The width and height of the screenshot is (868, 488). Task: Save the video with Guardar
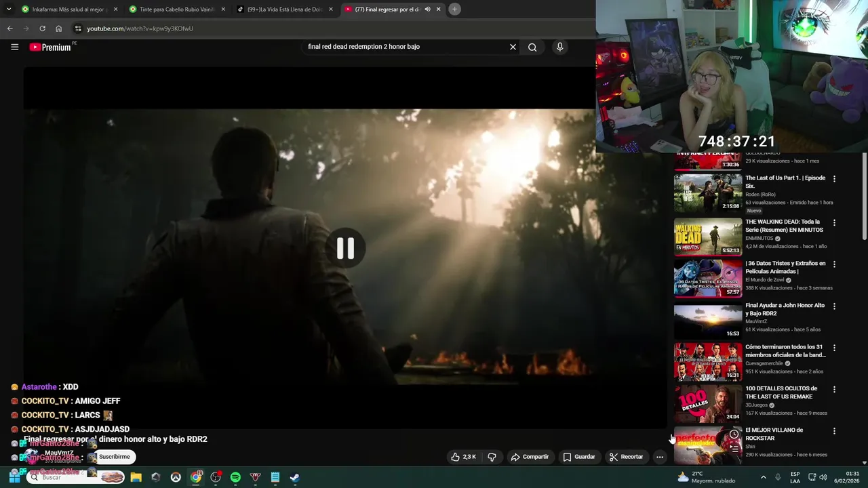579,457
